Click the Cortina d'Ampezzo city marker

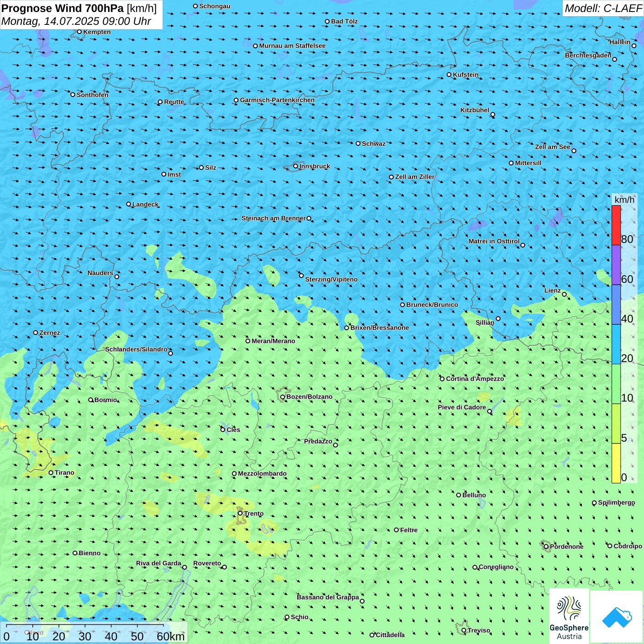click(442, 379)
